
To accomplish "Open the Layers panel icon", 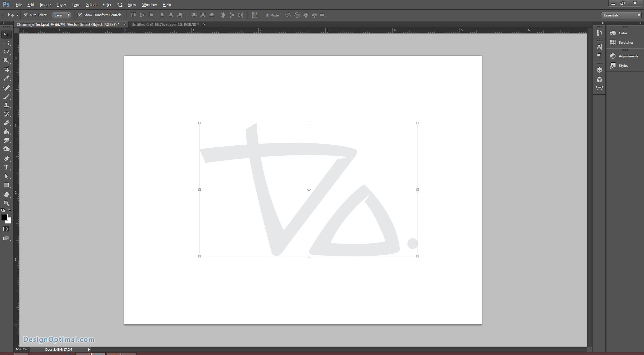I will (x=599, y=70).
